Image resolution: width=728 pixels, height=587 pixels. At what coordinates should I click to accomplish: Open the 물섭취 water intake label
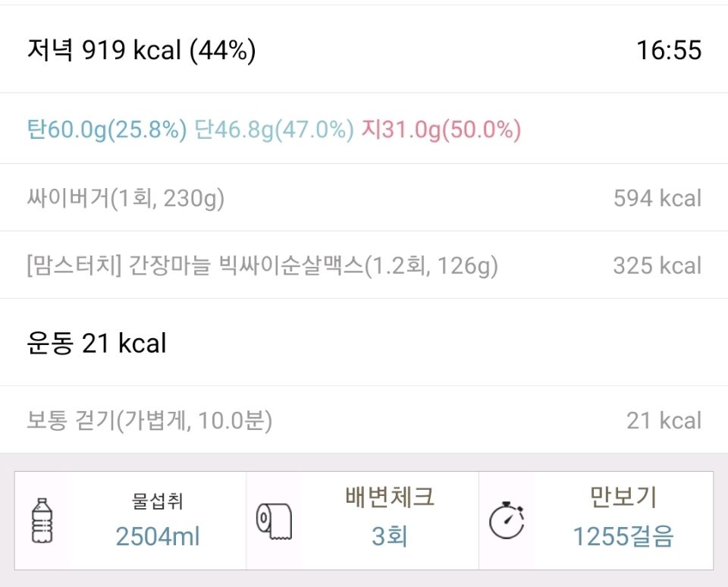click(158, 501)
